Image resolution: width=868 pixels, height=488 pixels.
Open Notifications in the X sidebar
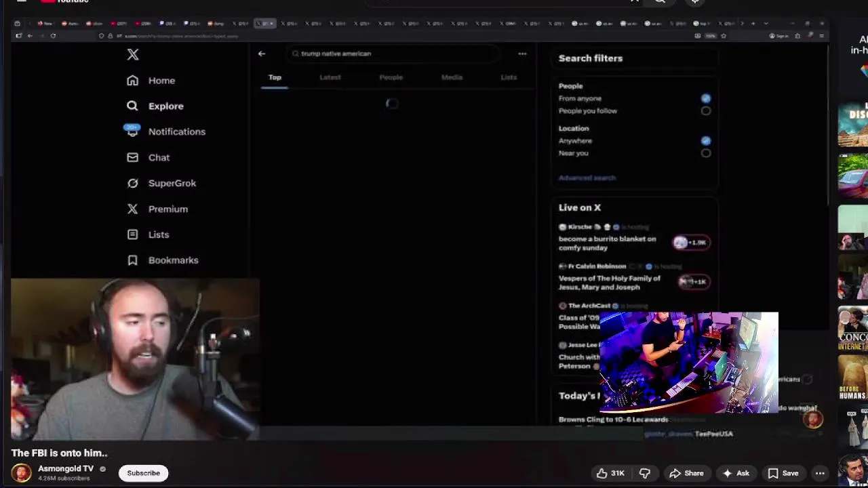165,131
